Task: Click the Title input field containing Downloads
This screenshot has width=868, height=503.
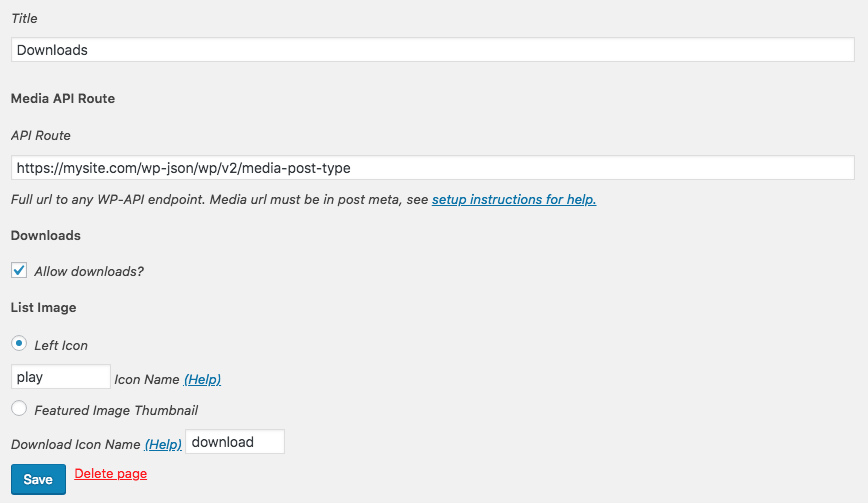Action: click(432, 50)
